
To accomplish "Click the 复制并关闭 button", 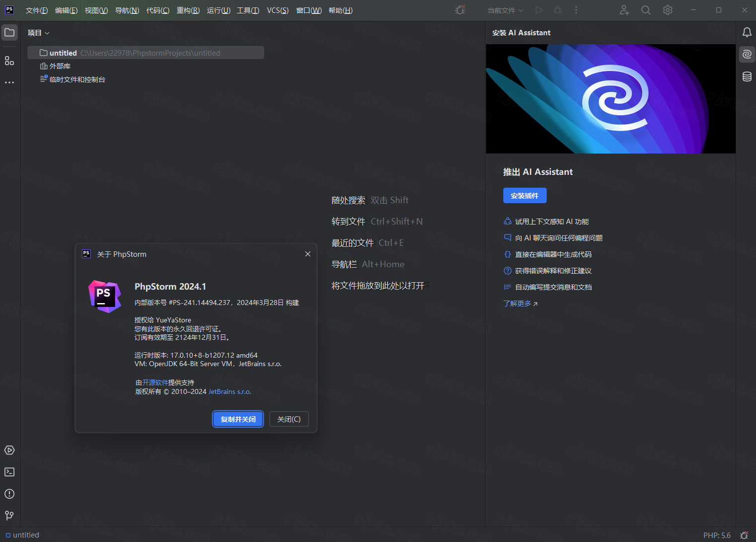I will [x=238, y=419].
